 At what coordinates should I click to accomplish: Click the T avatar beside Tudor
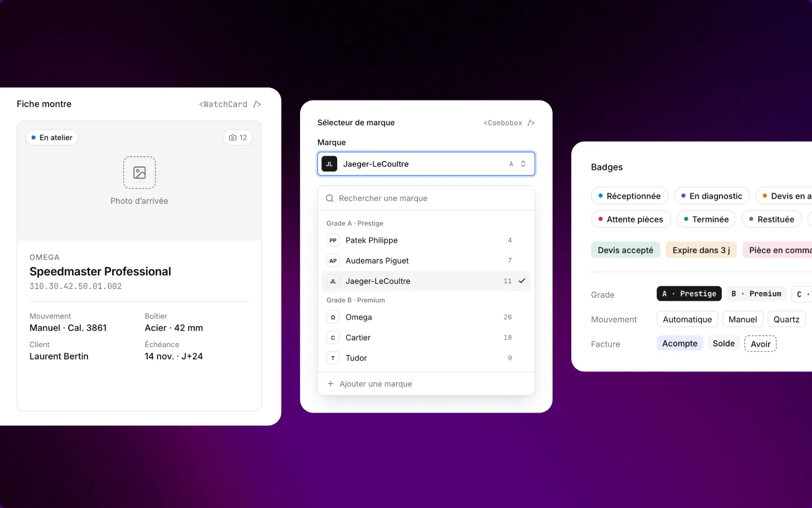tap(333, 358)
